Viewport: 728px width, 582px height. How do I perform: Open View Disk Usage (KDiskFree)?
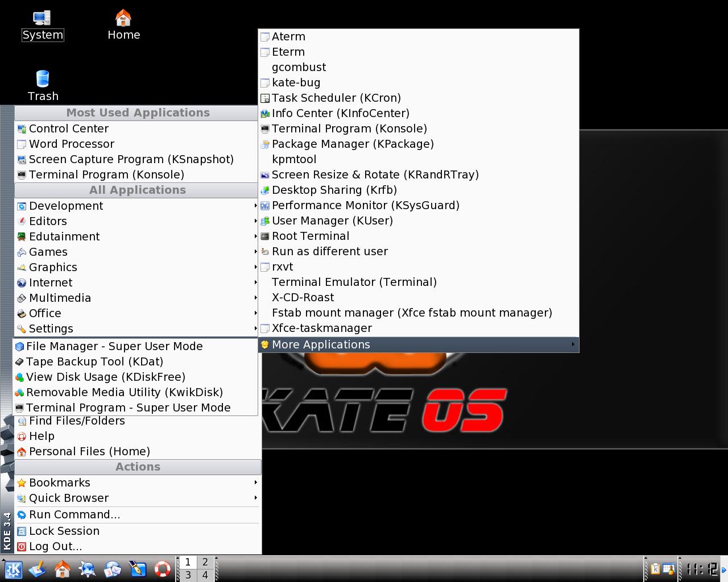[x=135, y=377]
